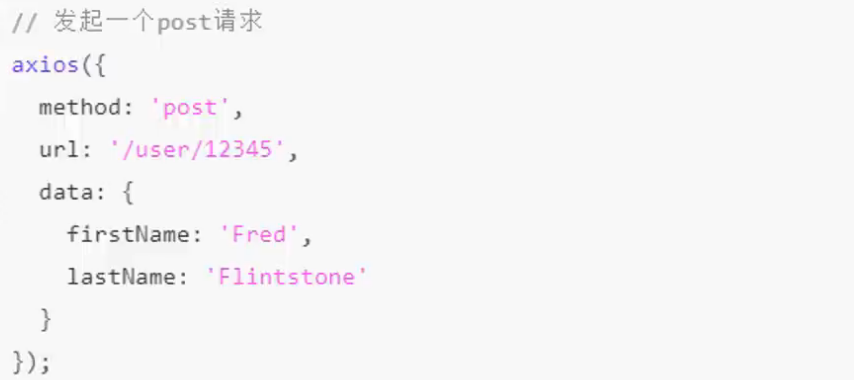
Task: Click the double slash starting the comment
Action: click(26, 24)
